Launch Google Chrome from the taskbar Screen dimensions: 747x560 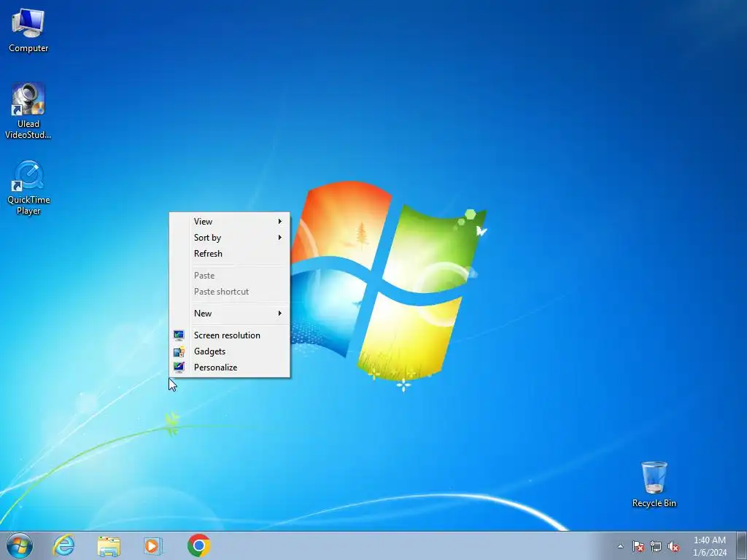198,545
